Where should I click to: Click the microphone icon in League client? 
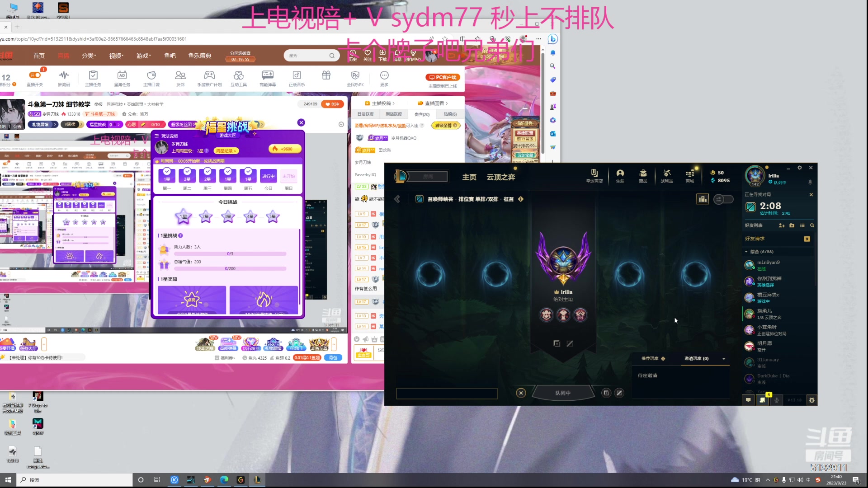(777, 400)
